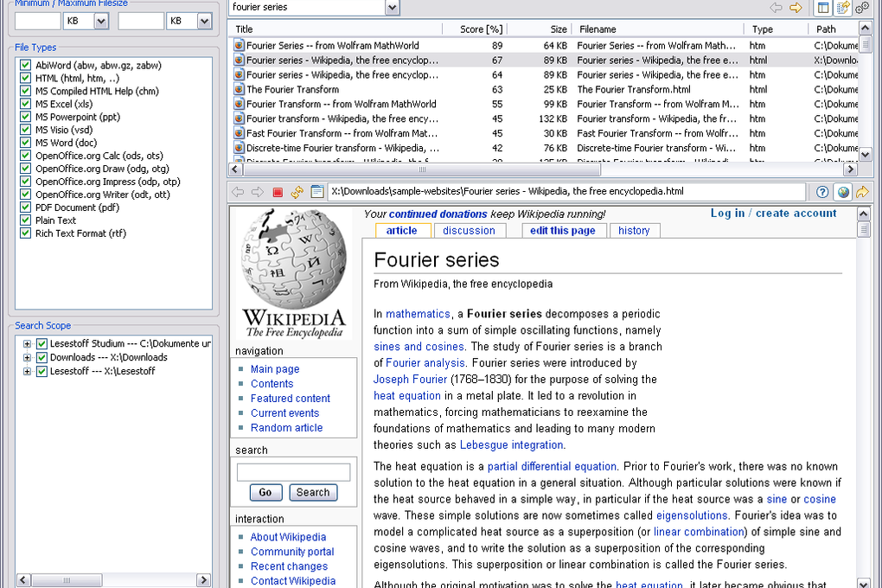882x588 pixels.
Task: Sort results by the Score [%] column
Action: coord(477,29)
